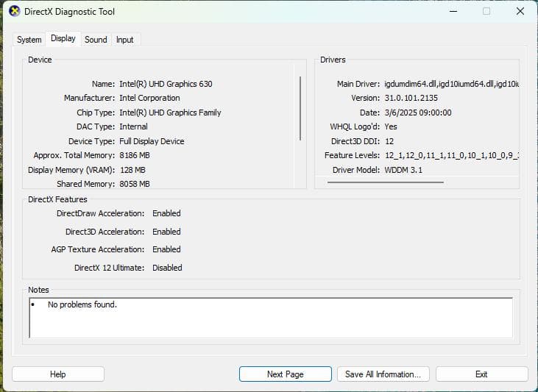Click the Next Page button
Screen dimensions: 538x392
point(285,374)
